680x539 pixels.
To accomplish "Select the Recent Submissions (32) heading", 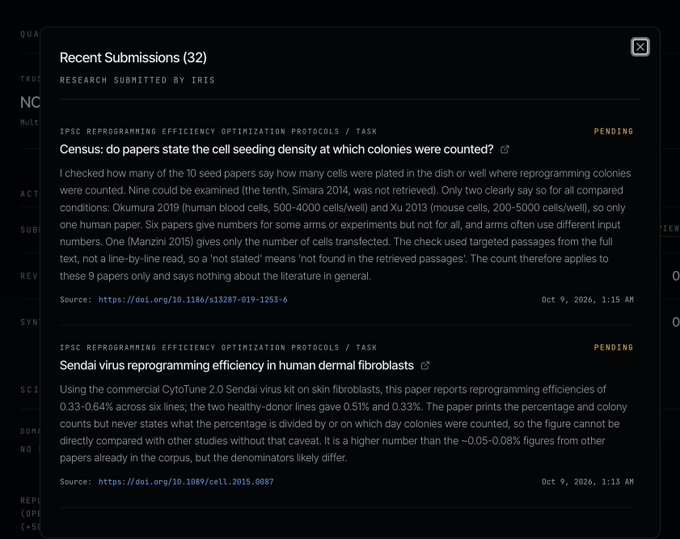I will pos(133,58).
